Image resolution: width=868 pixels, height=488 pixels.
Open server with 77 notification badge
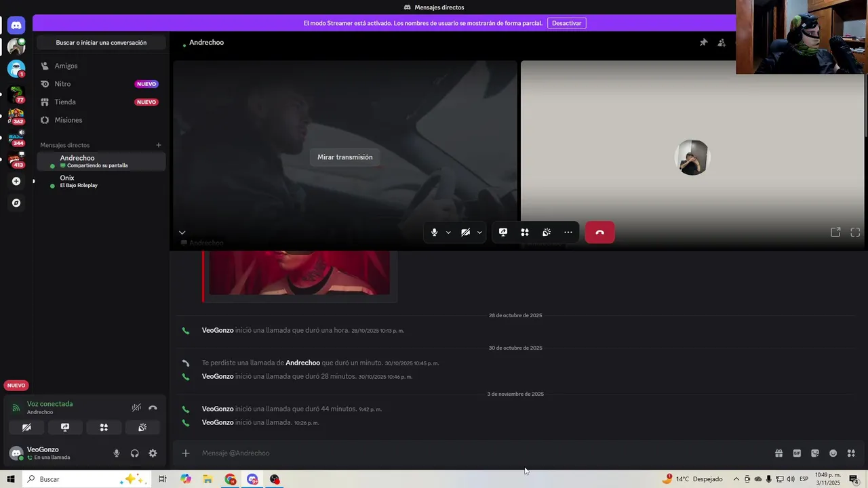point(16,94)
